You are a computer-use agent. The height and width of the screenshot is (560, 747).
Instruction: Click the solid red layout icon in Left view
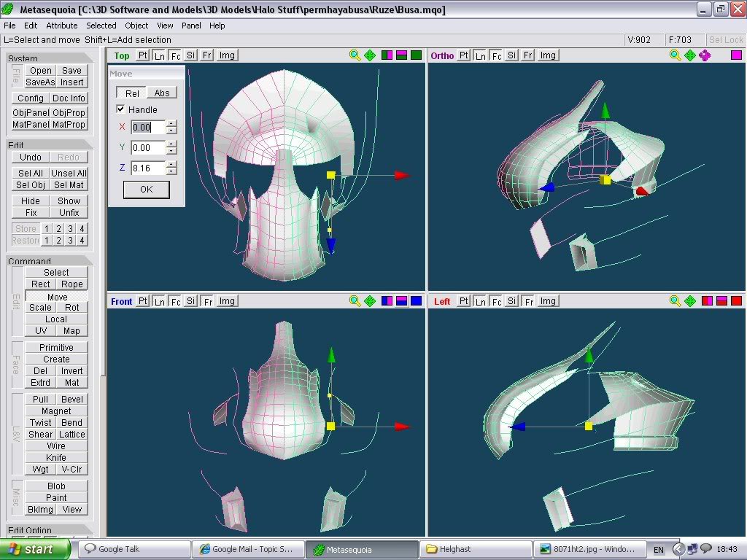[737, 301]
